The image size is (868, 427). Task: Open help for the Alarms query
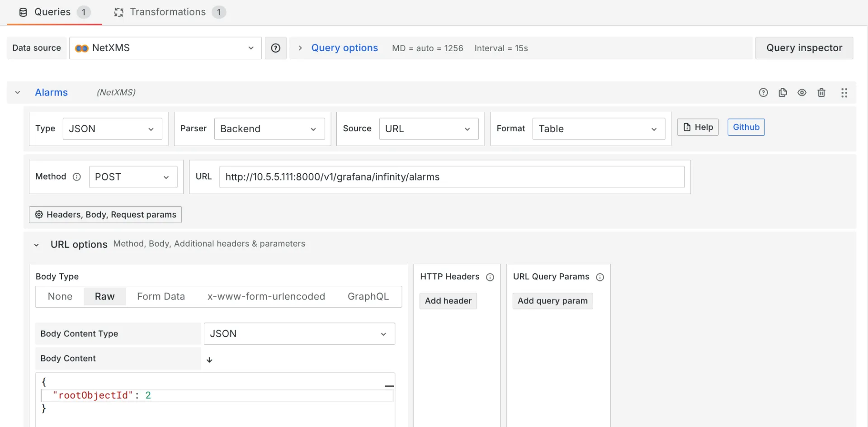(763, 92)
